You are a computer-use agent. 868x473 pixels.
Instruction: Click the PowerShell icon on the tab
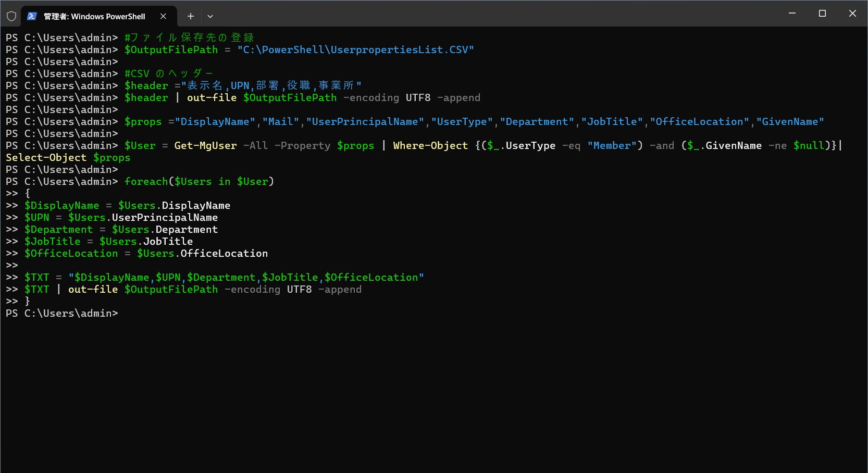click(x=32, y=16)
